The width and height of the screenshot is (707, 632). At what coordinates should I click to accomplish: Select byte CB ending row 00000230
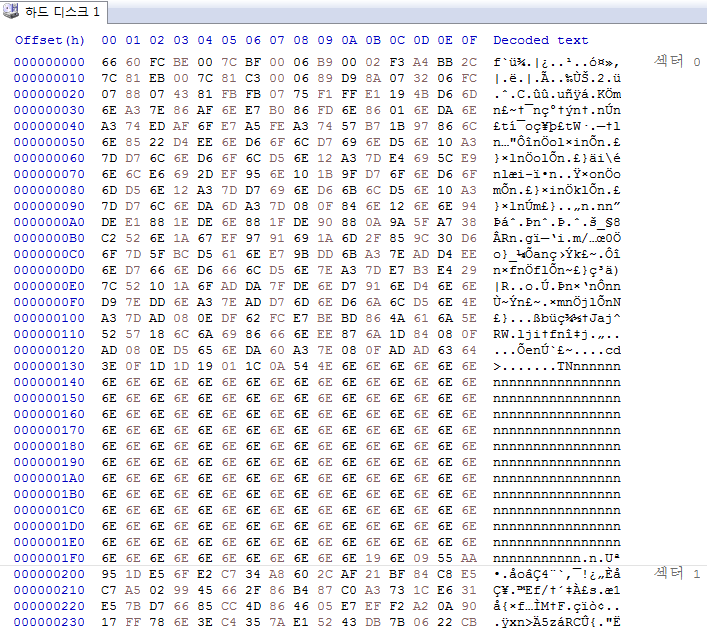(469, 622)
